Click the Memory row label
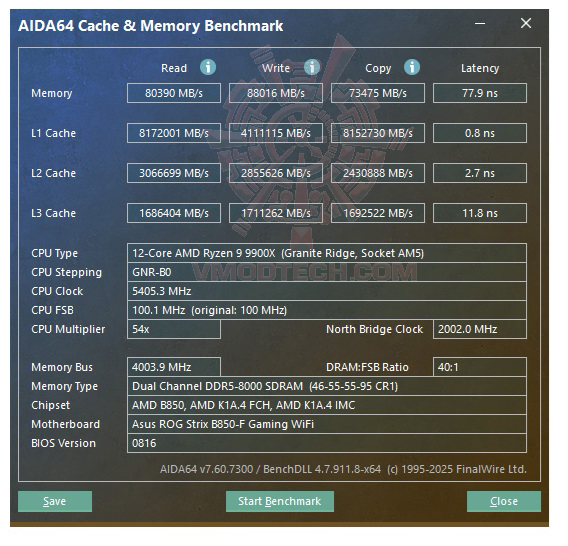The width and height of the screenshot is (568, 546). [x=53, y=95]
